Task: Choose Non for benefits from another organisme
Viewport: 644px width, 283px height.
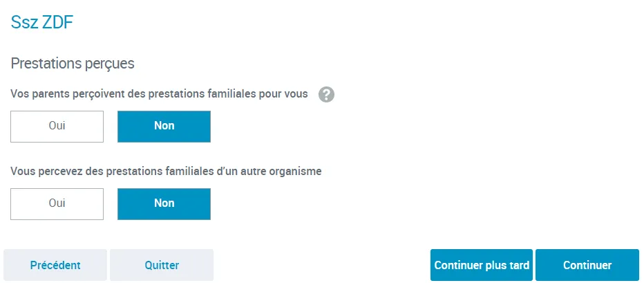Action: (x=164, y=203)
